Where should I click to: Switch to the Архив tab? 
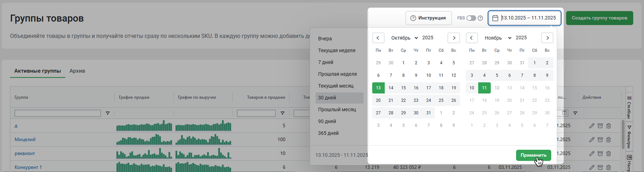coord(77,71)
